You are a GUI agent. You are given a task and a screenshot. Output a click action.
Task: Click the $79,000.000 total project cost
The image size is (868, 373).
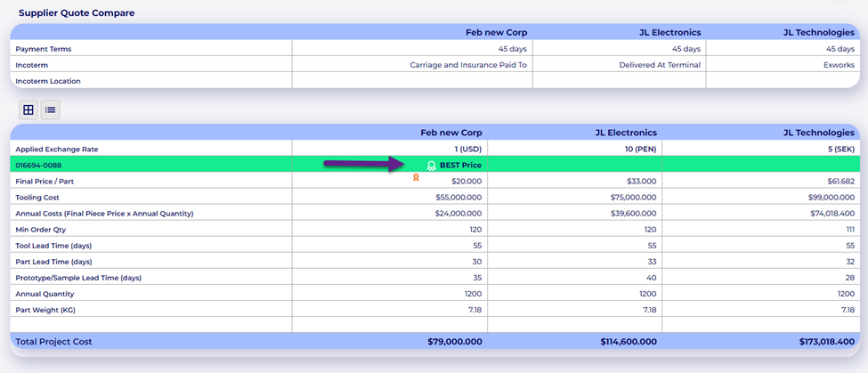tap(451, 342)
